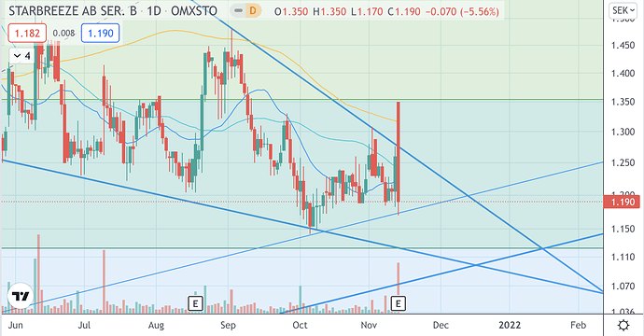Image resolution: width=644 pixels, height=336 pixels.
Task: Click the Jun label on time axis
Action: [x=15, y=326]
